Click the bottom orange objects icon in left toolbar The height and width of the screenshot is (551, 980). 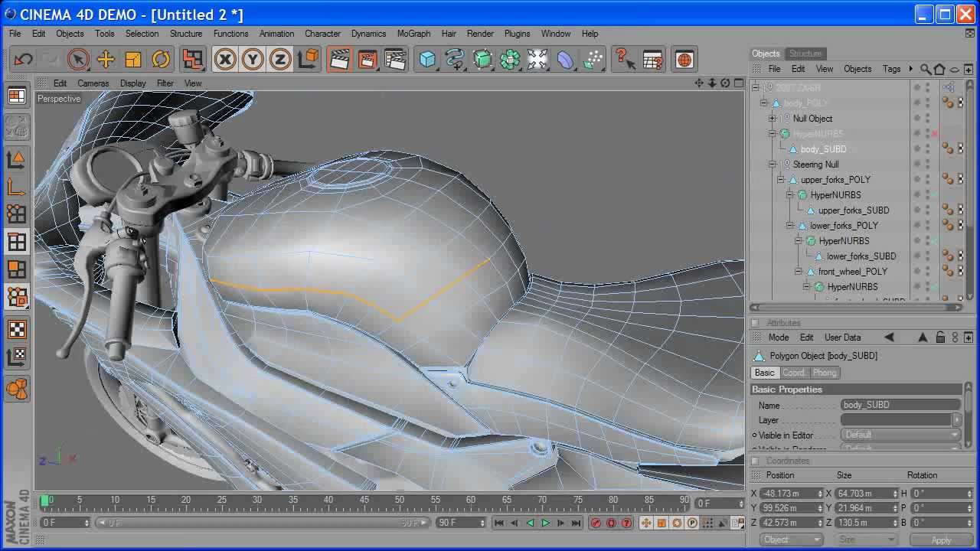tap(17, 389)
